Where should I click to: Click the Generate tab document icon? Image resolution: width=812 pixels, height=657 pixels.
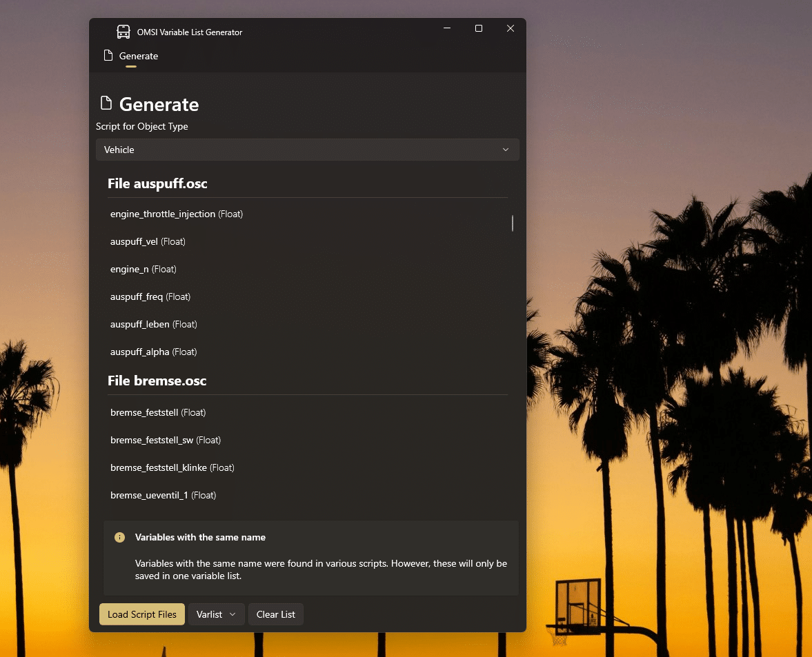(108, 56)
